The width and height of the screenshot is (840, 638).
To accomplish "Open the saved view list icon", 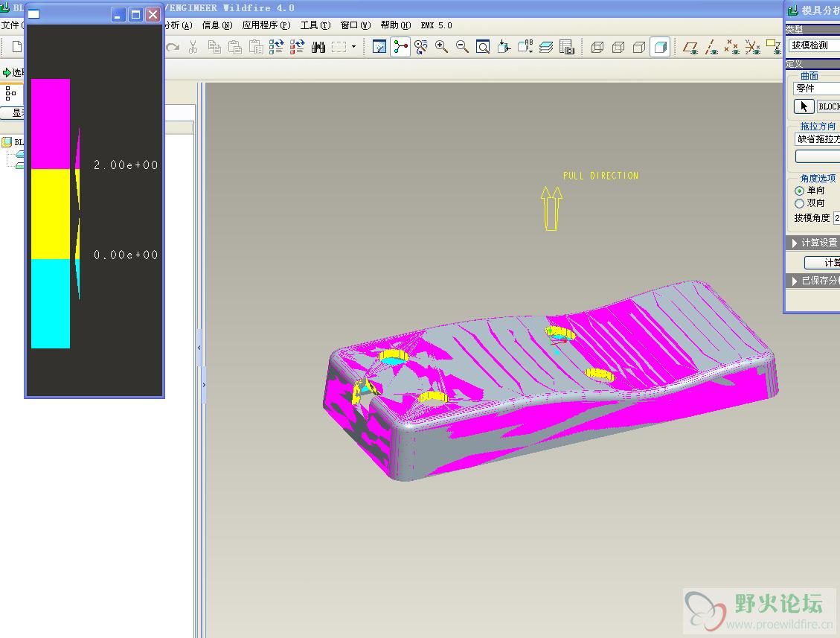I will pyautogui.click(x=525, y=47).
